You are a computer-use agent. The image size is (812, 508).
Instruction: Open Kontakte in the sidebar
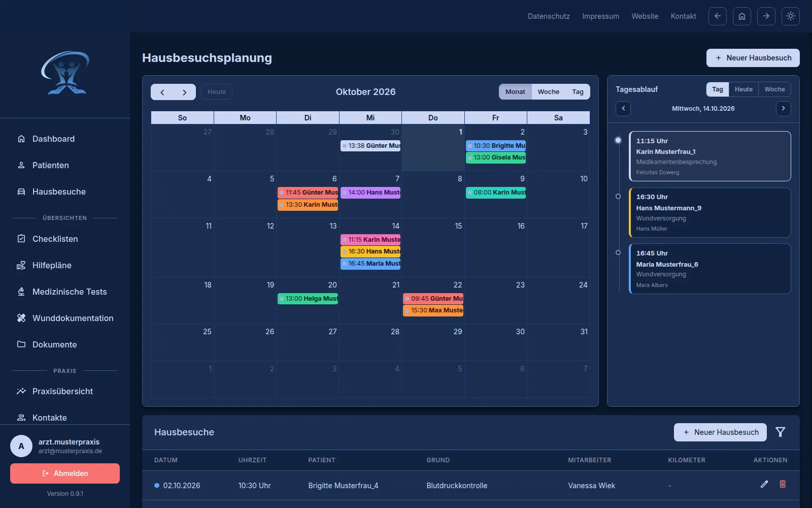click(65, 418)
